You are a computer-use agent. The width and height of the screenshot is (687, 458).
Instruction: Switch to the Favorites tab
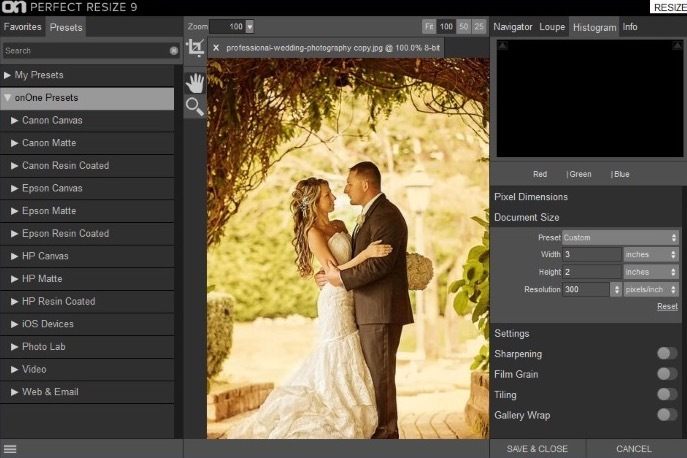tap(22, 28)
